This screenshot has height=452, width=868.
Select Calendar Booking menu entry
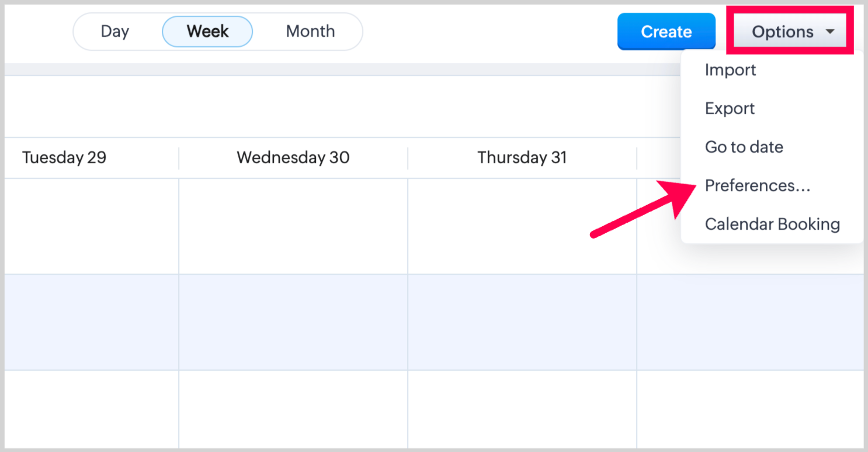click(772, 225)
